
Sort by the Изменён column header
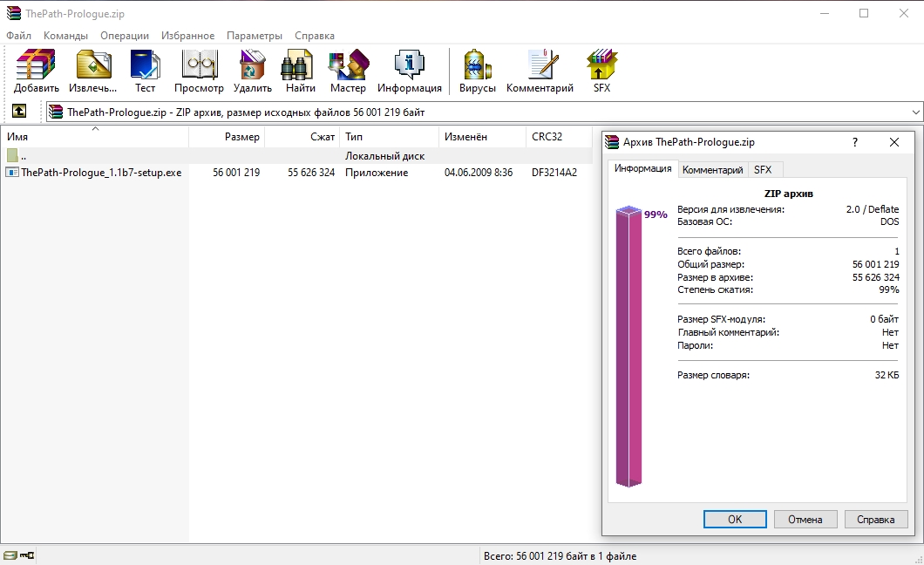481,137
